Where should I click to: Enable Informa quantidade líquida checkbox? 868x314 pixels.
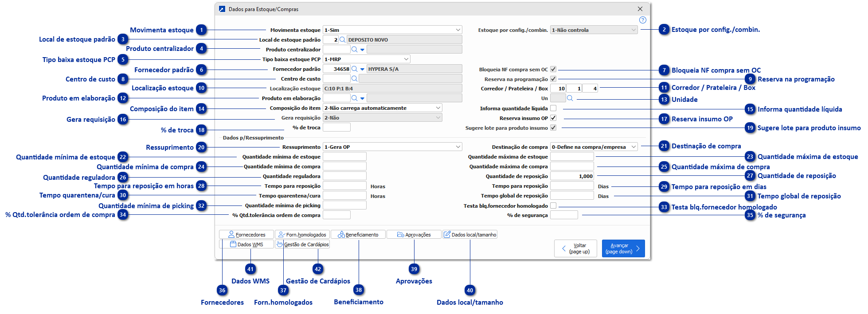[x=553, y=109]
